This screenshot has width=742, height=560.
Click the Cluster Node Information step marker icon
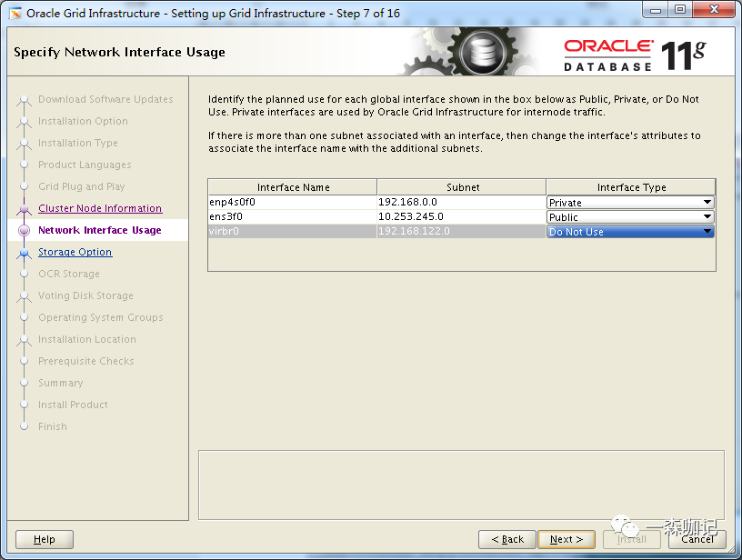pos(24,209)
